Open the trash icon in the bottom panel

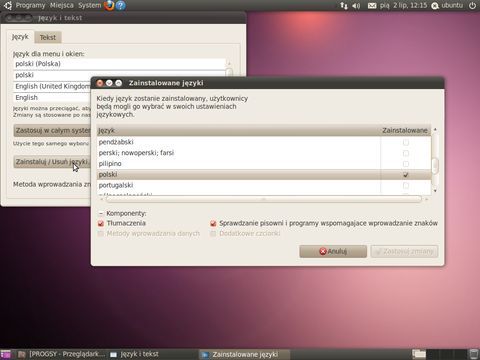pyautogui.click(x=474, y=354)
